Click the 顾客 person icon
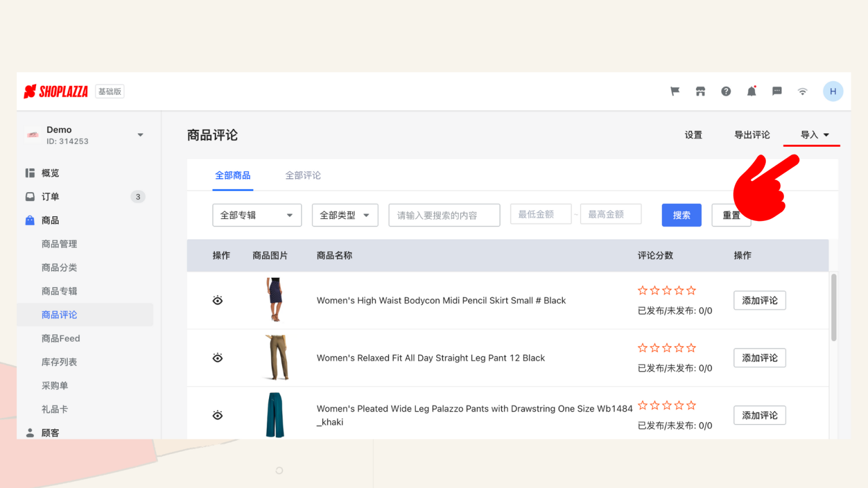This screenshot has width=868, height=488. pos(30,433)
